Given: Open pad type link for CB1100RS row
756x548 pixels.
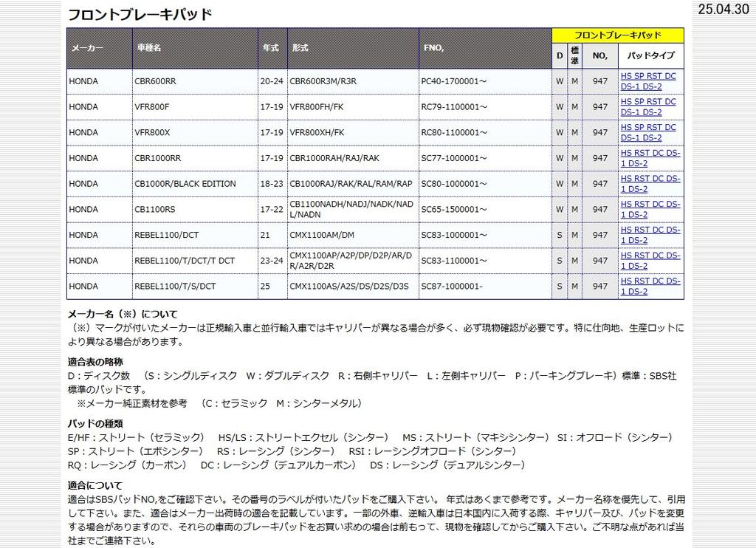Looking at the screenshot, I should coord(650,209).
